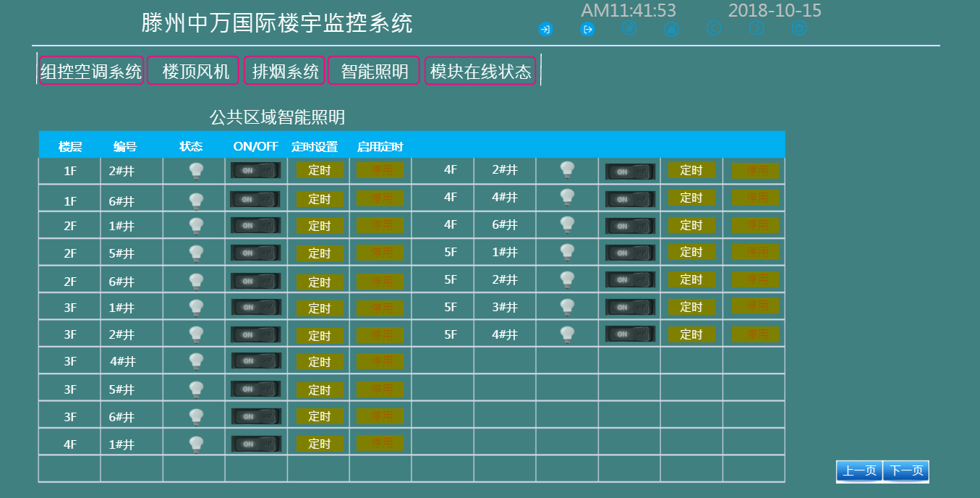Viewport: 980px width, 498px height.
Task: Click the 2018-10-15 date display
Action: tap(775, 10)
